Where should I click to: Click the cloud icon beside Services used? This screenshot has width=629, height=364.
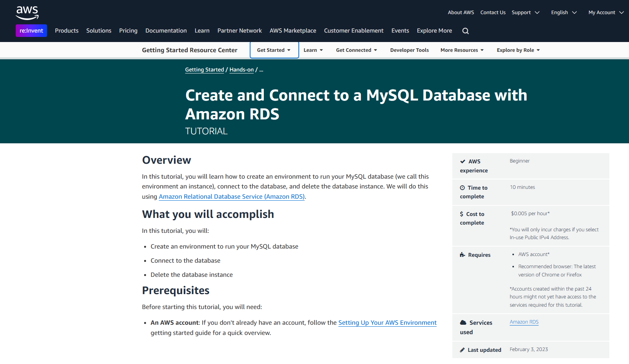463,322
